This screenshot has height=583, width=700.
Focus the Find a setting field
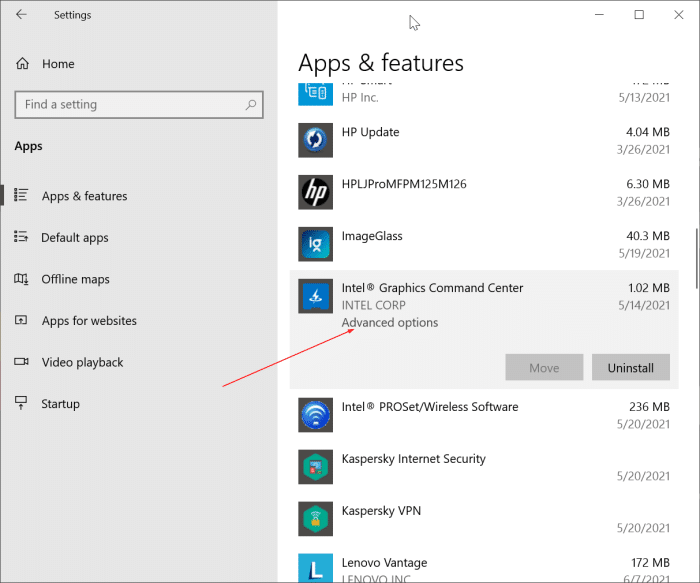(139, 105)
